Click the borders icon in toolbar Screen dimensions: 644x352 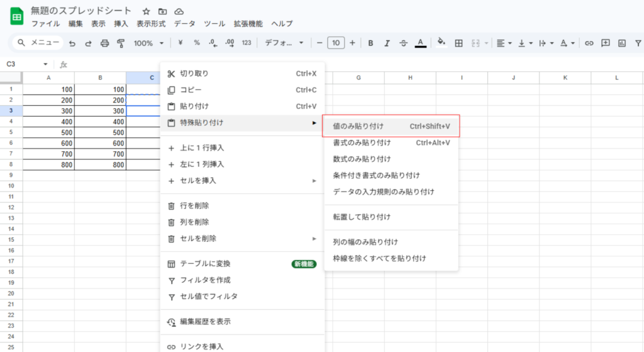pos(459,43)
